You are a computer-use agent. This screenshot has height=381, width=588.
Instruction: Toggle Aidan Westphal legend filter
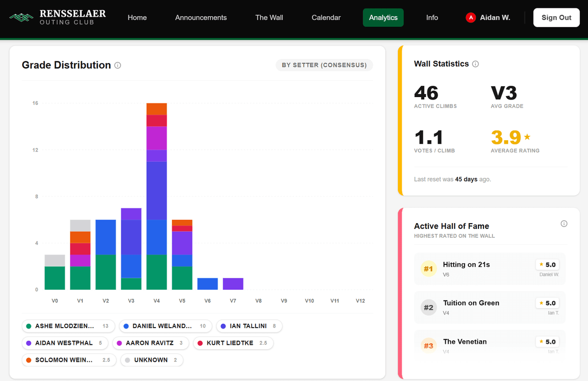[x=65, y=343]
